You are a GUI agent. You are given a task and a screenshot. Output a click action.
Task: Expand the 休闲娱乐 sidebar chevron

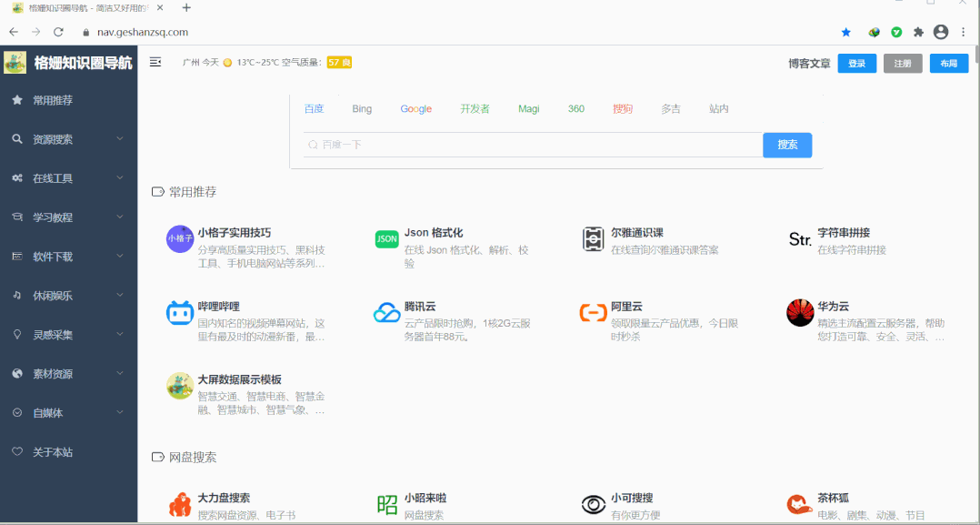[x=120, y=296]
